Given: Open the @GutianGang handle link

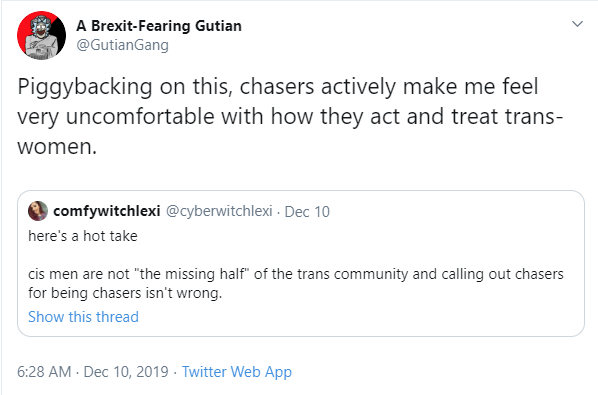Looking at the screenshot, I should click(x=122, y=45).
